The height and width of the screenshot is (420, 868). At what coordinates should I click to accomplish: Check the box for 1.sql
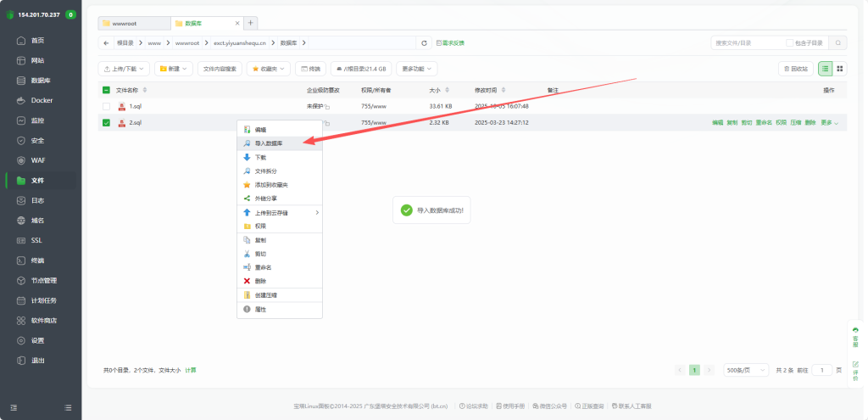(x=106, y=106)
